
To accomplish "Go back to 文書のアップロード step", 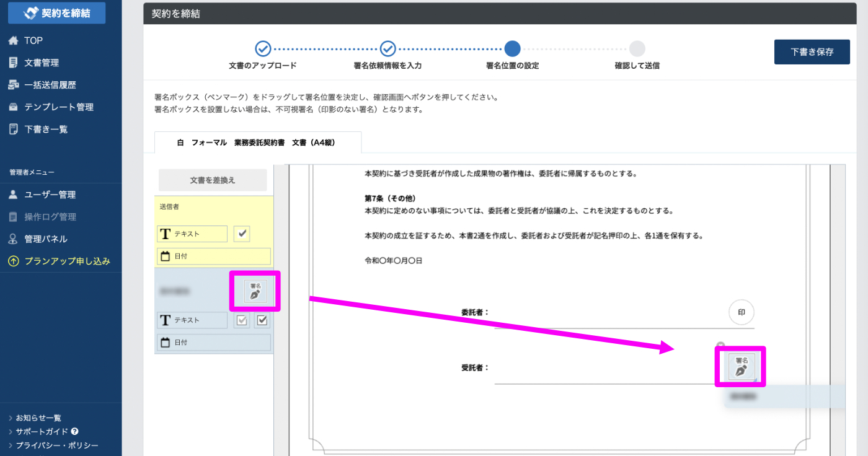I will click(263, 49).
